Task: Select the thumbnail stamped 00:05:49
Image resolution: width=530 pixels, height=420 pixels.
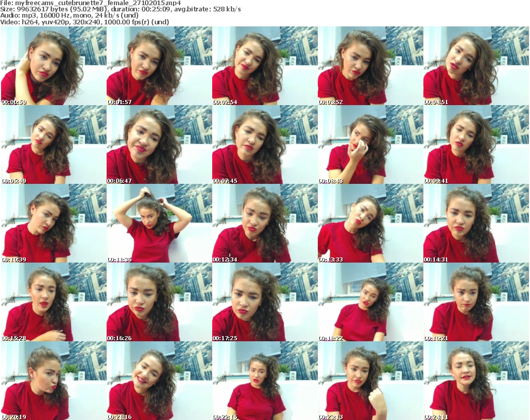Action: pos(54,144)
